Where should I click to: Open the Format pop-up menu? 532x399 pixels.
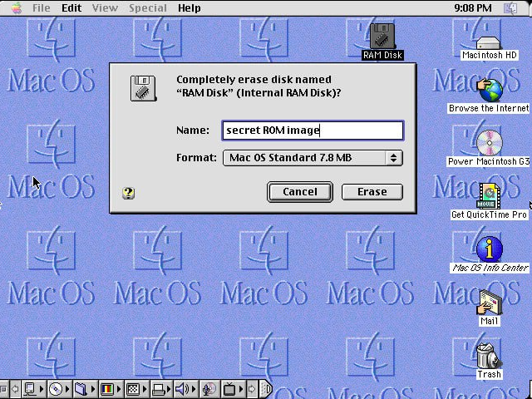[x=313, y=158]
